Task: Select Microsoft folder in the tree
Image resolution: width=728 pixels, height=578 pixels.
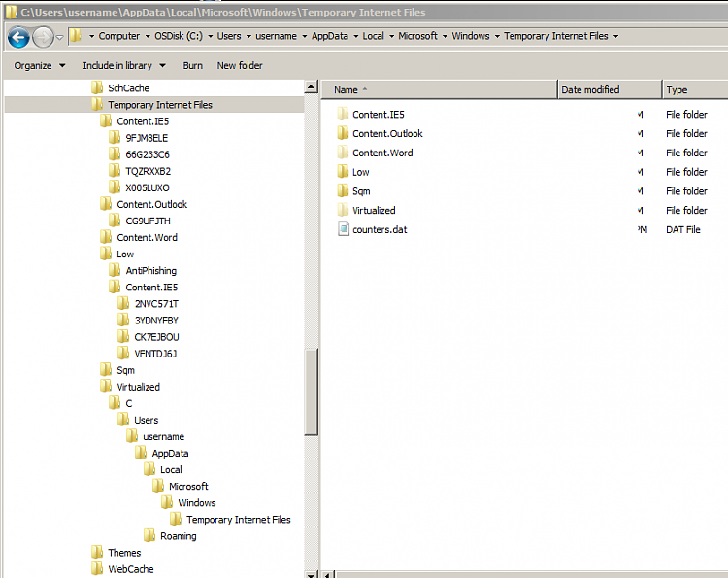Action: (188, 487)
